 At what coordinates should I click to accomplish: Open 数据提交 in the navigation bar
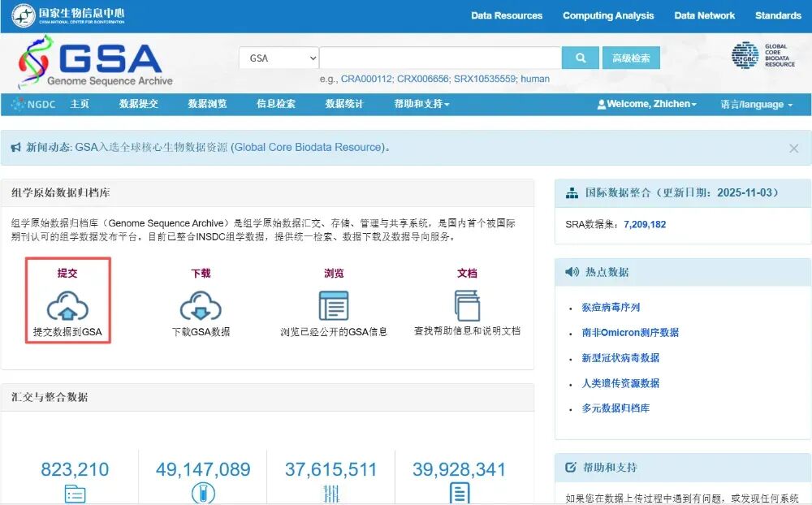tap(139, 104)
